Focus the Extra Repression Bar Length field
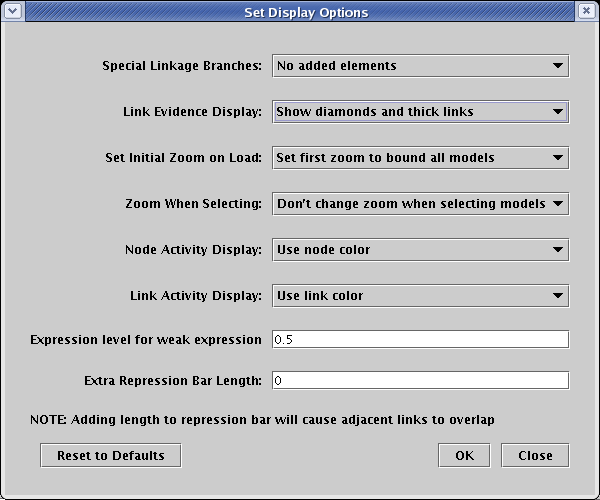The height and width of the screenshot is (500, 600). pyautogui.click(x=420, y=381)
